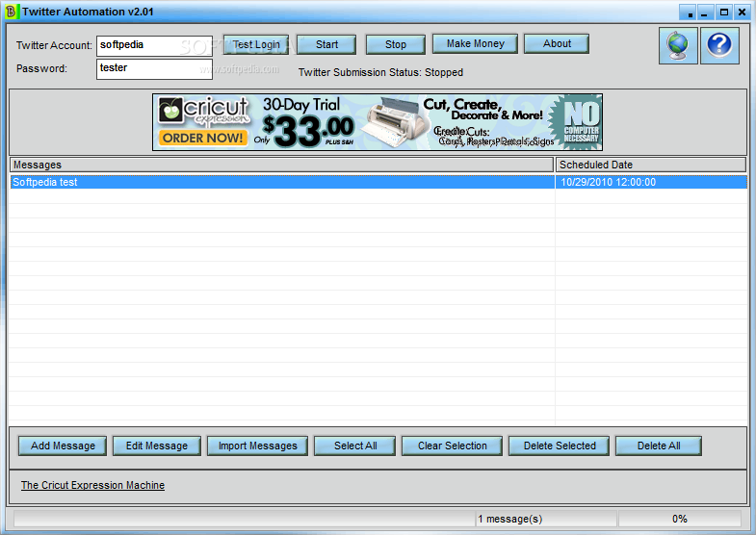Click the Test Login button
The height and width of the screenshot is (535, 756).
coord(256,44)
